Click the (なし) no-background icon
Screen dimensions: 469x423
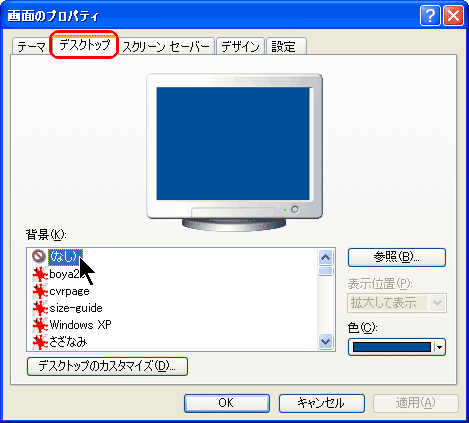(x=39, y=256)
